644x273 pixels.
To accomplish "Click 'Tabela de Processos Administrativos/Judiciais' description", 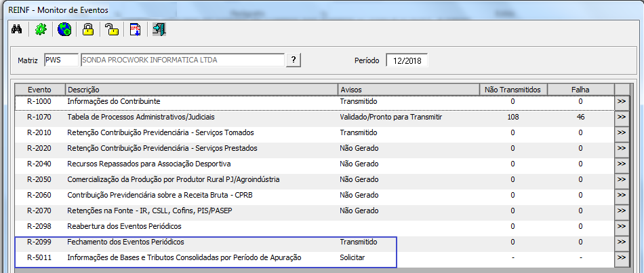I will tap(141, 117).
